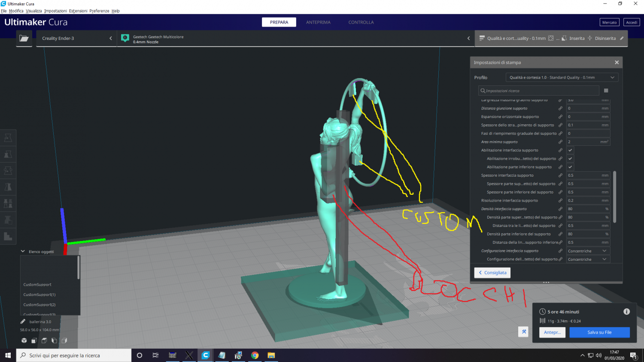Open file with the folder icon
The width and height of the screenshot is (644, 362).
pos(24,38)
